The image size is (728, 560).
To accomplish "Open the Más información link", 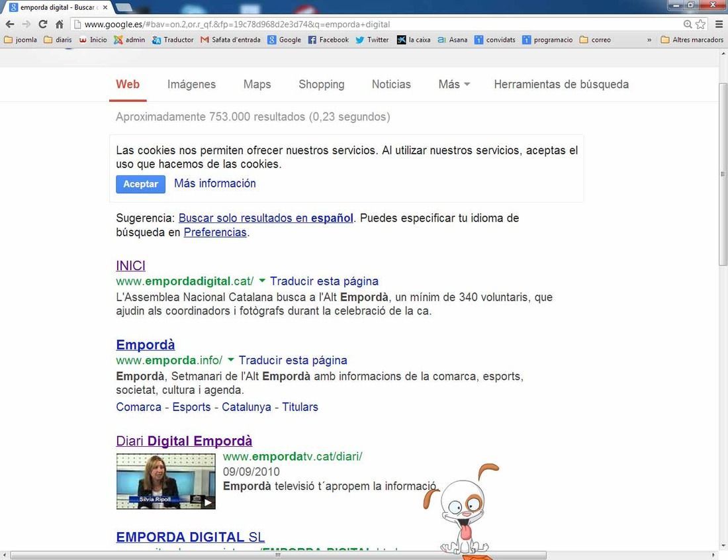I will pos(215,183).
